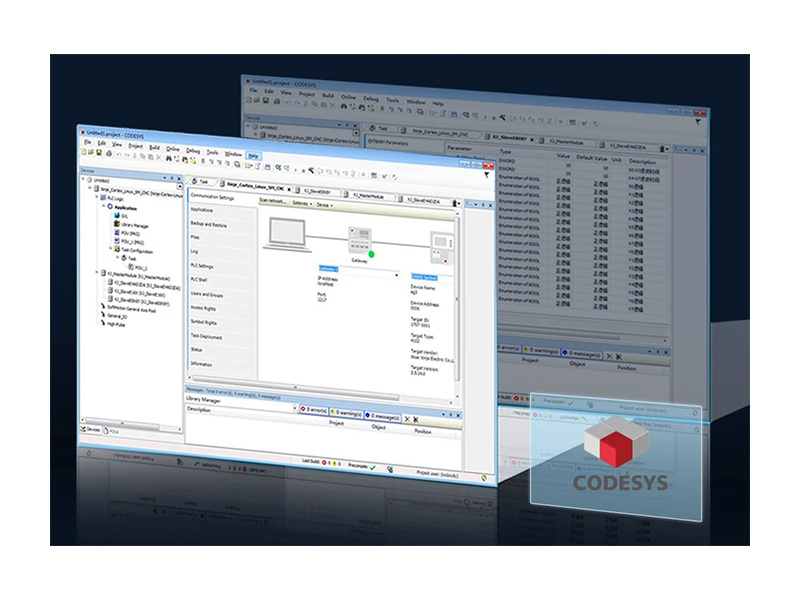Image resolution: width=800 pixels, height=600 pixels.
Task: Click the Save icon in front window toolbar
Action: [x=99, y=153]
